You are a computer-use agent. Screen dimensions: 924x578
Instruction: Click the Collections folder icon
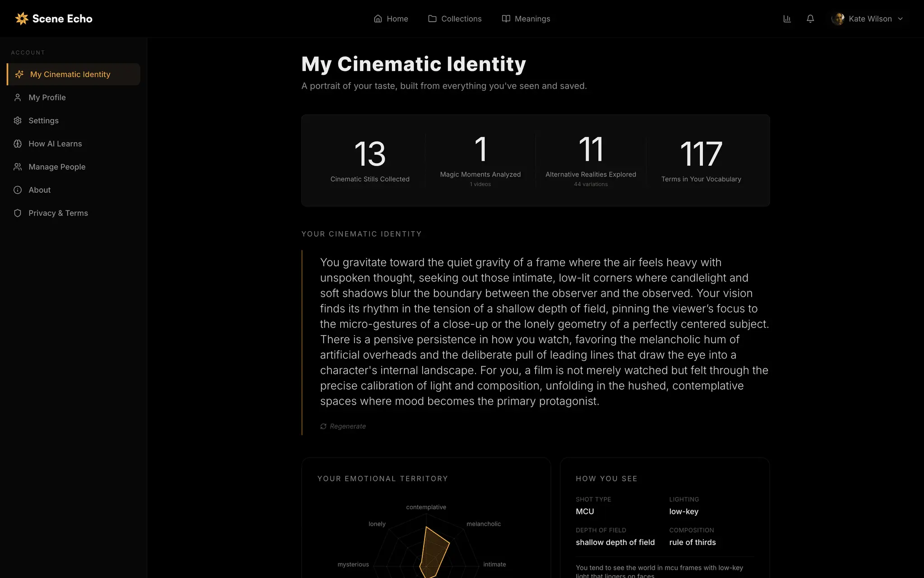(432, 19)
